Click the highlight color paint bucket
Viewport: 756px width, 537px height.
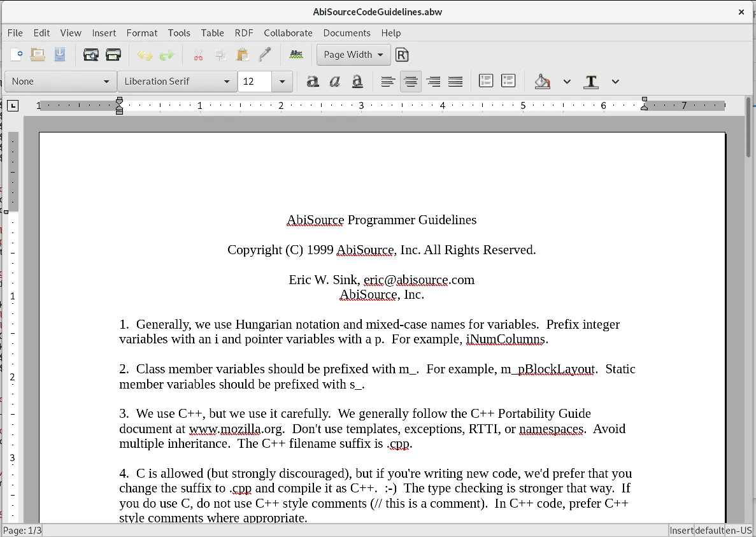(x=543, y=82)
